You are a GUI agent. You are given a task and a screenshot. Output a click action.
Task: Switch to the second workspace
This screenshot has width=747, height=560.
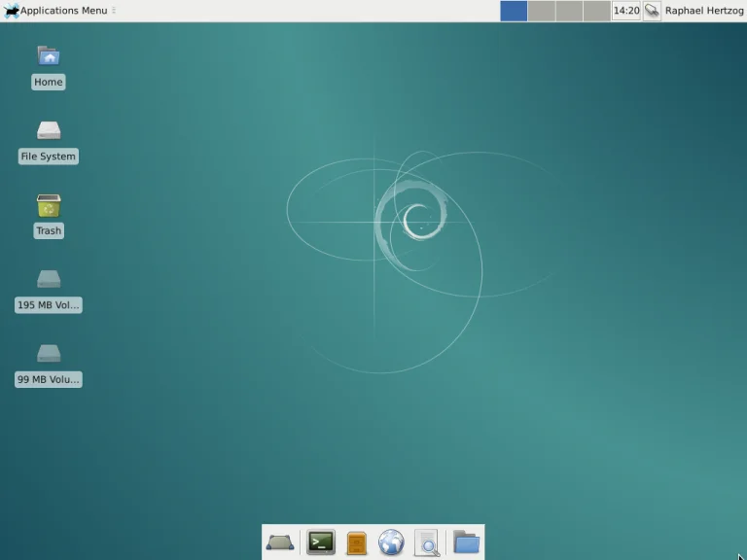coord(541,11)
